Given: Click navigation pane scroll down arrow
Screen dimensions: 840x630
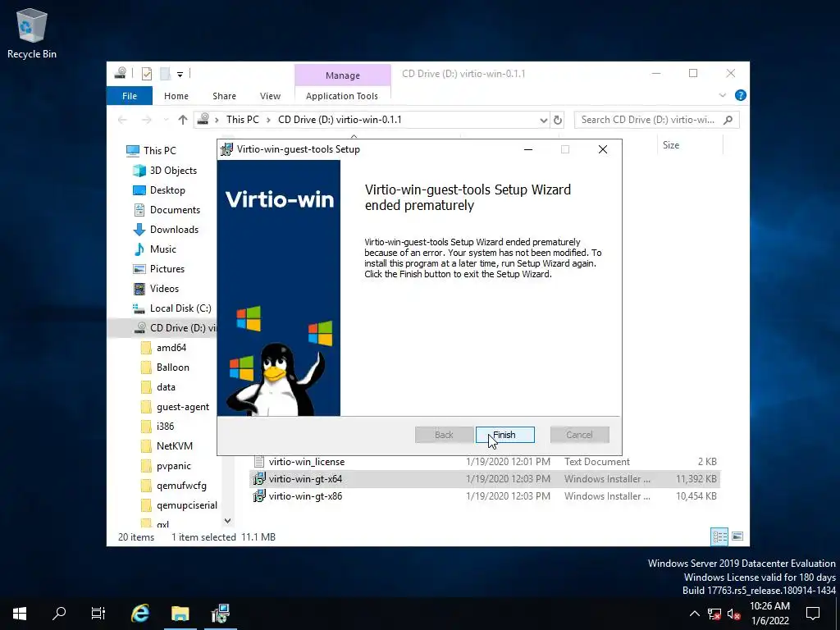Looking at the screenshot, I should (228, 521).
